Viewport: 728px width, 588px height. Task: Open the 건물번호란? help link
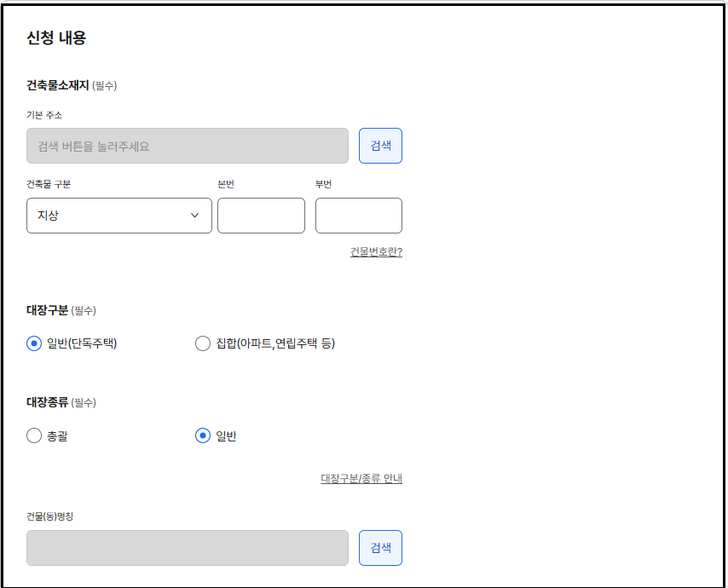tap(376, 251)
